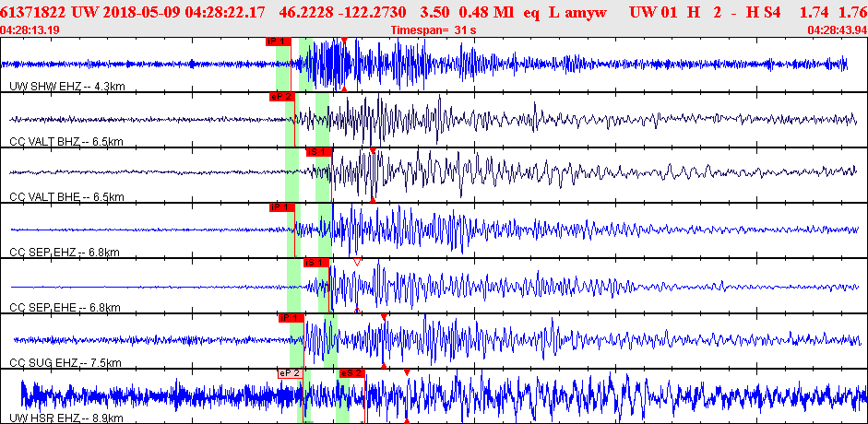Select the iP 1 pick flag on SEP EHZ
This screenshot has height=424, width=868.
click(x=281, y=207)
